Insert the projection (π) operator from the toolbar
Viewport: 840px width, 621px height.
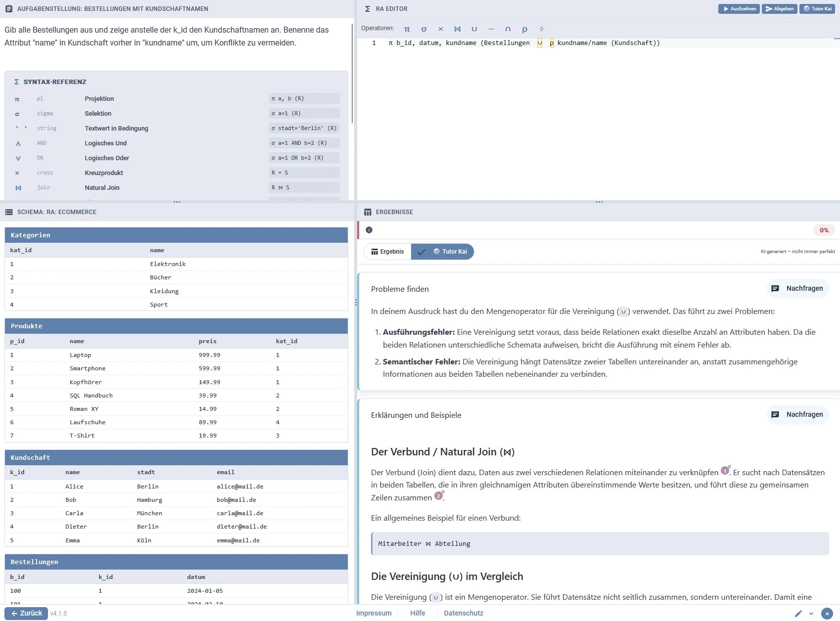[x=407, y=29]
